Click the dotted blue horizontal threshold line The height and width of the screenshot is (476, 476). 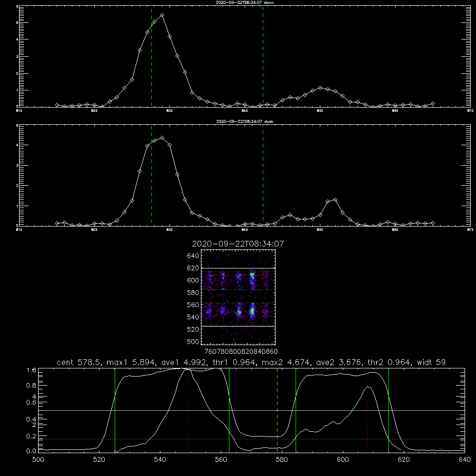251,439
